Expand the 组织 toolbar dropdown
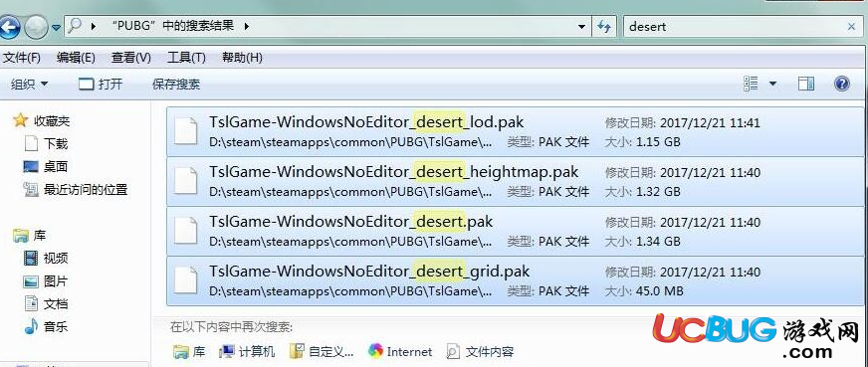This screenshot has height=367, width=868. click(x=30, y=84)
